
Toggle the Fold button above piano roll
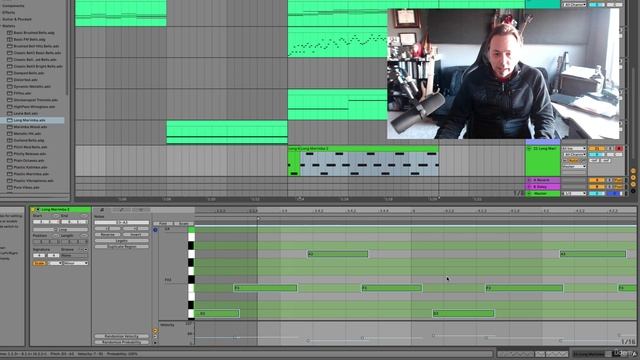click(163, 224)
